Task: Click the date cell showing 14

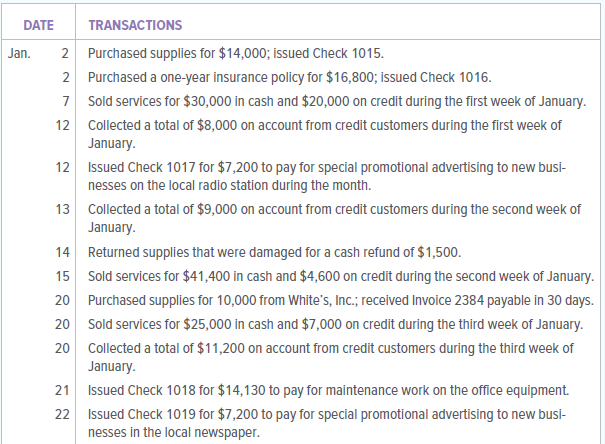Action: tap(62, 252)
